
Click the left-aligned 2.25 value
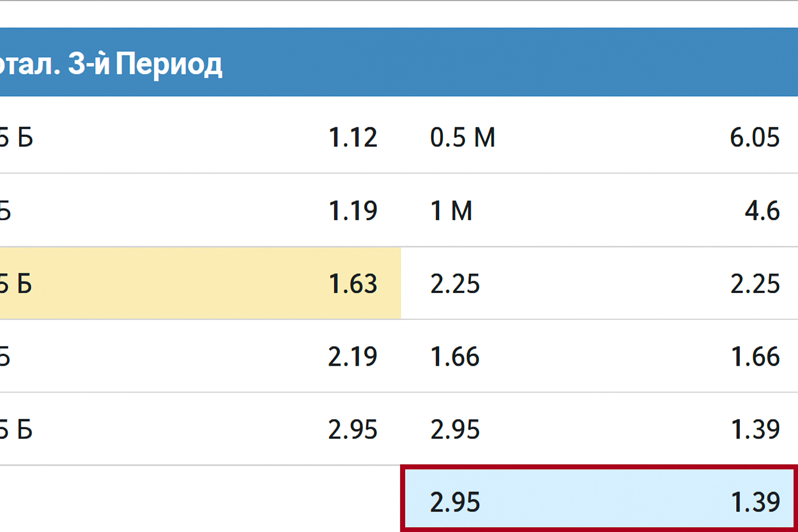(x=455, y=284)
